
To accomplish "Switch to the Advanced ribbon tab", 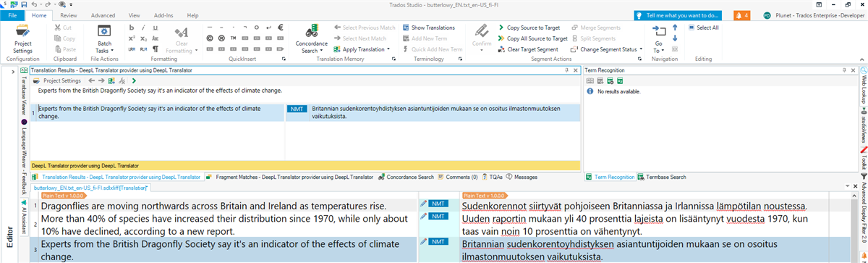I will 103,14.
